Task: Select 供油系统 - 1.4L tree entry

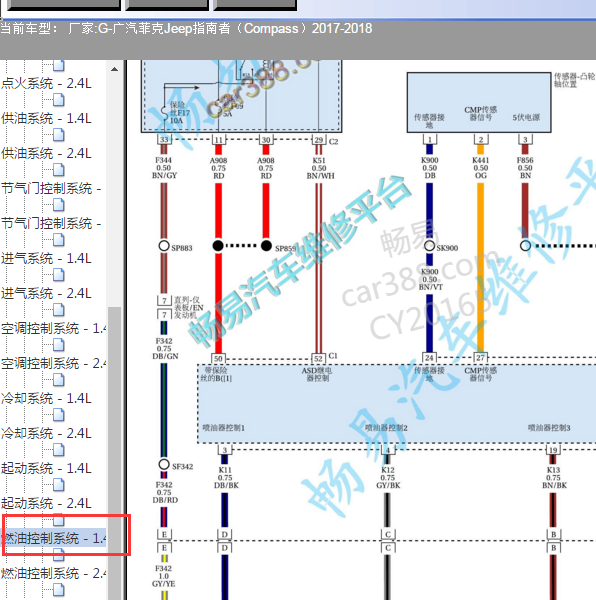Action: (x=46, y=118)
